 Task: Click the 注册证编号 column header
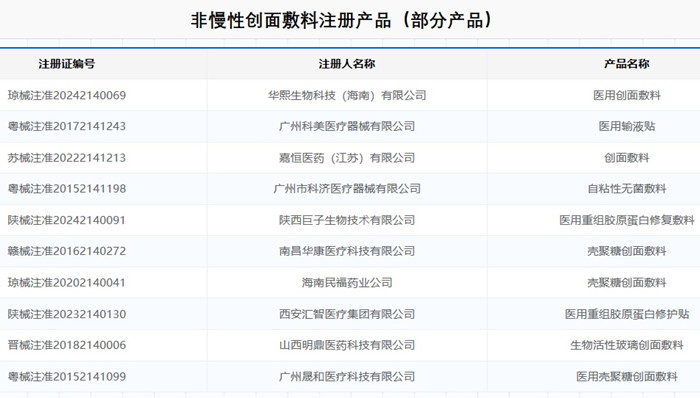point(67,64)
